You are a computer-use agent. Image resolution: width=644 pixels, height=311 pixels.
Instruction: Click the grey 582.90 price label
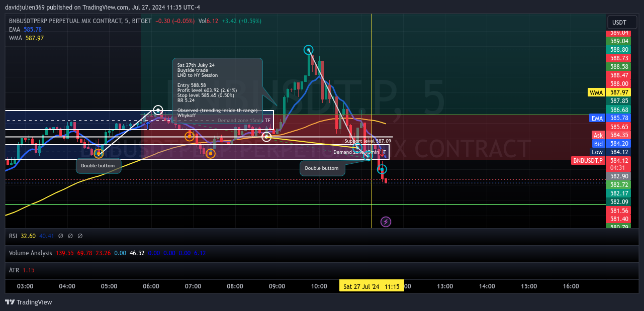click(619, 176)
